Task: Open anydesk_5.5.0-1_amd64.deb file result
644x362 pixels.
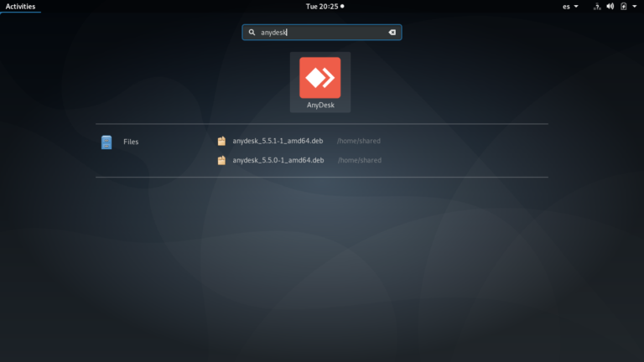Action: [278, 161]
